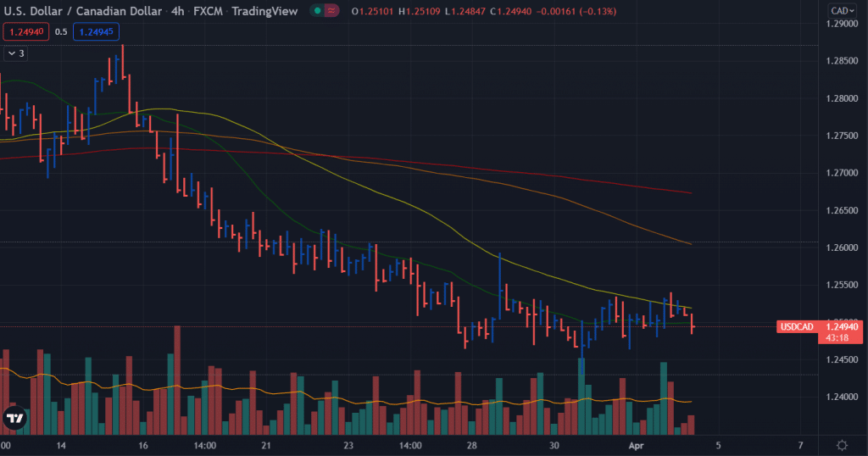Click the close value C1.24940
The width and height of the screenshot is (868, 456).
click(510, 11)
